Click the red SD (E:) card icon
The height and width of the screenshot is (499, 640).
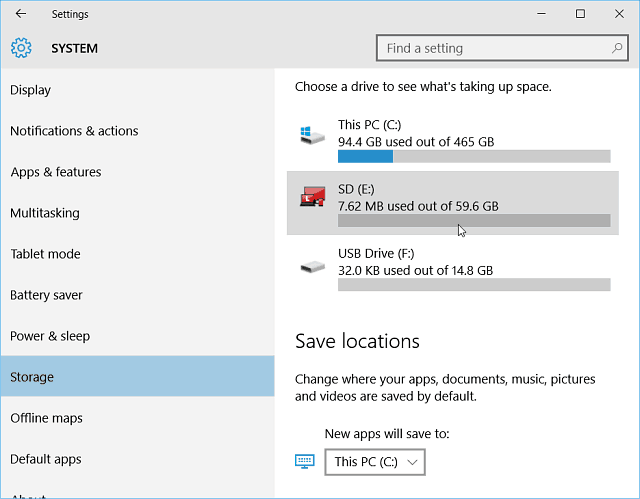(x=313, y=196)
